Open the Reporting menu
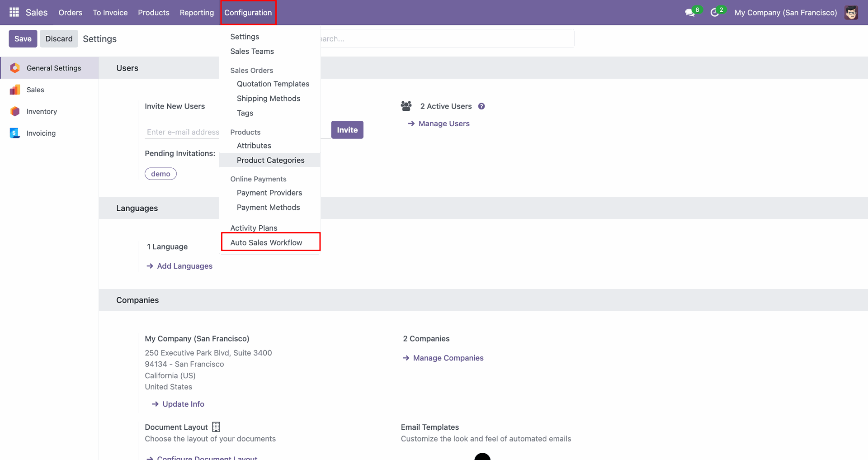 click(x=197, y=13)
